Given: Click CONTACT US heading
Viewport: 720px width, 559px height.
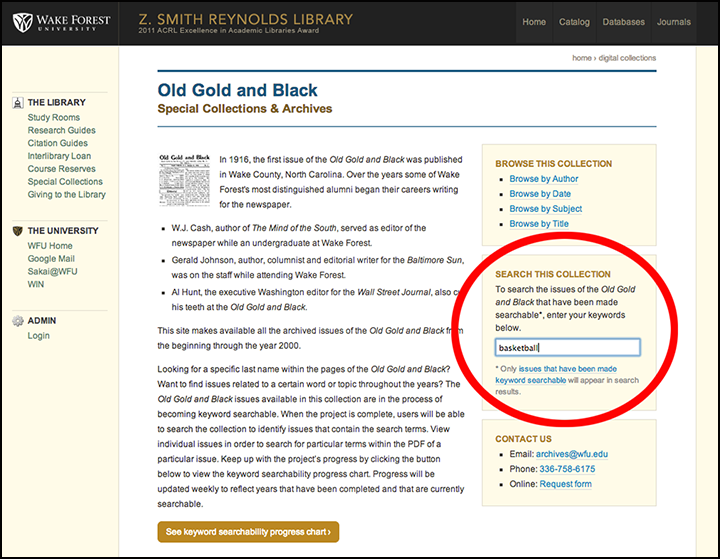Looking at the screenshot, I should [x=523, y=439].
